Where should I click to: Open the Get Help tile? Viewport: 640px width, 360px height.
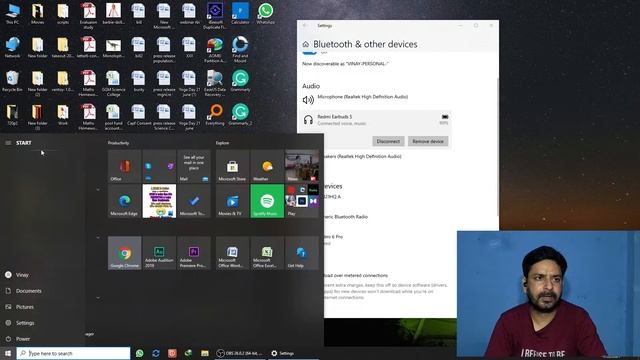[x=302, y=253]
